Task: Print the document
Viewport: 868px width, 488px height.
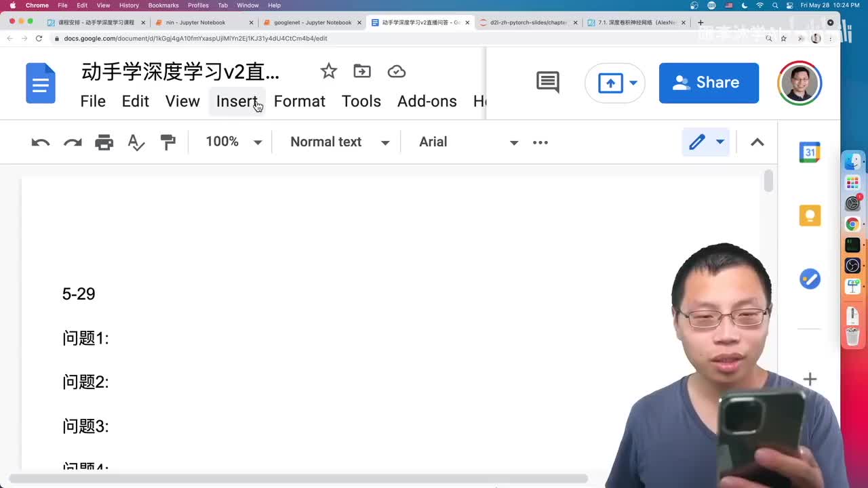Action: coord(104,142)
